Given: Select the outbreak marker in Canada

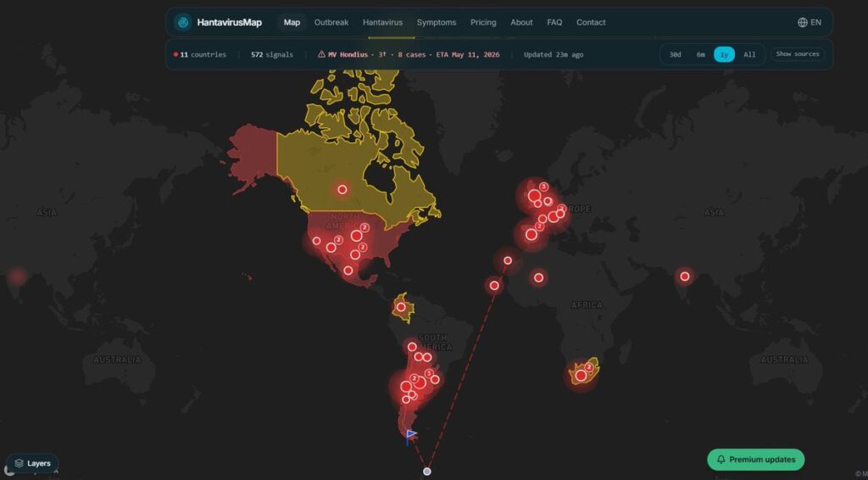Looking at the screenshot, I should tap(342, 189).
